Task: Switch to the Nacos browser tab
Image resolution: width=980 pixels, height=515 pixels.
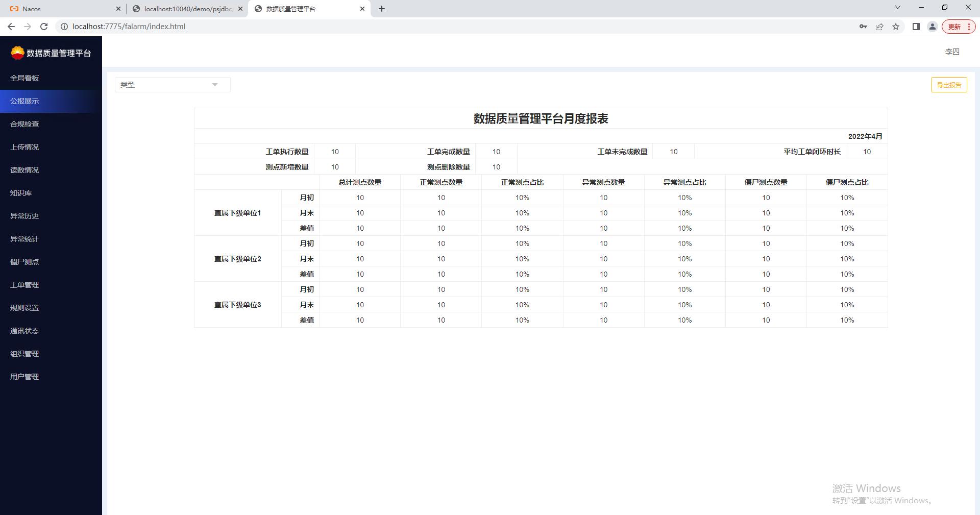Action: click(x=61, y=9)
